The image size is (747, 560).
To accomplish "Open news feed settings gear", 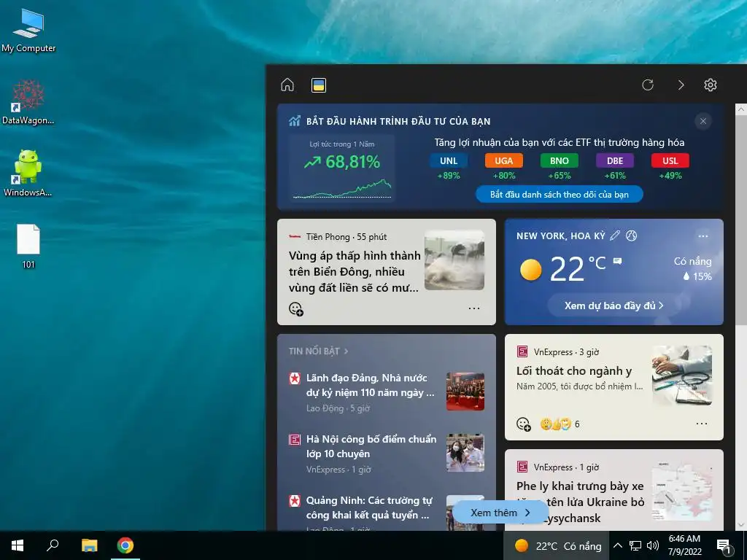I will click(x=711, y=85).
